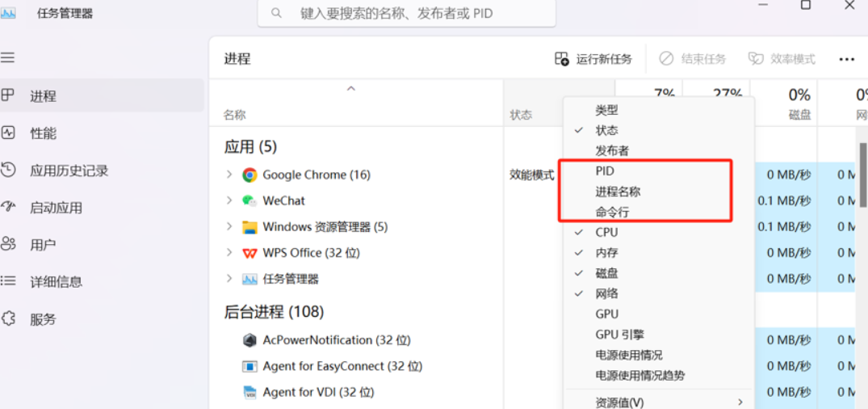Click the sort arrow above 名称 column
The width and height of the screenshot is (868, 409).
[x=351, y=89]
